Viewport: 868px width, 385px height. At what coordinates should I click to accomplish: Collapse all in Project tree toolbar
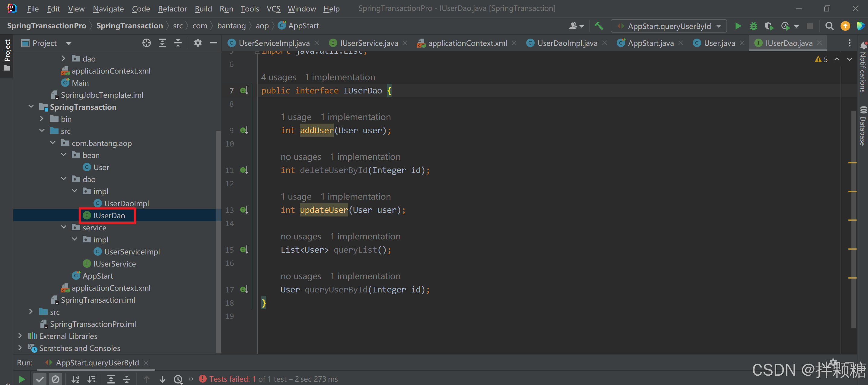[x=178, y=43]
